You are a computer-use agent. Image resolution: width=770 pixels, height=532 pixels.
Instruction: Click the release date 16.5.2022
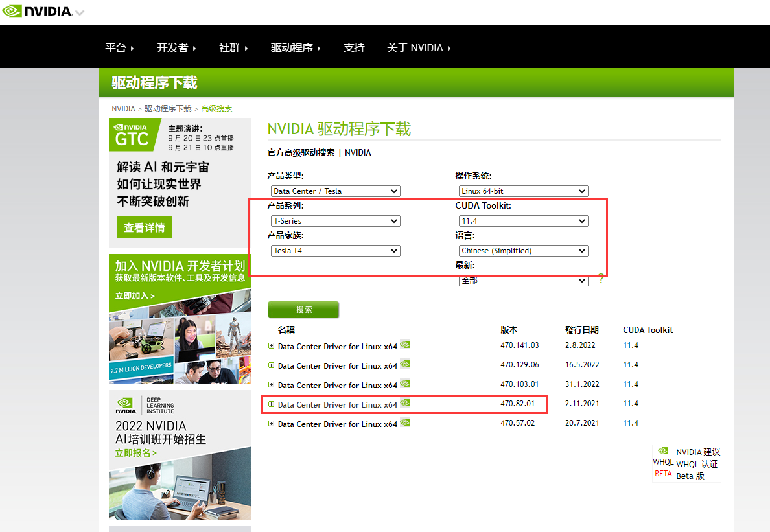pos(582,365)
